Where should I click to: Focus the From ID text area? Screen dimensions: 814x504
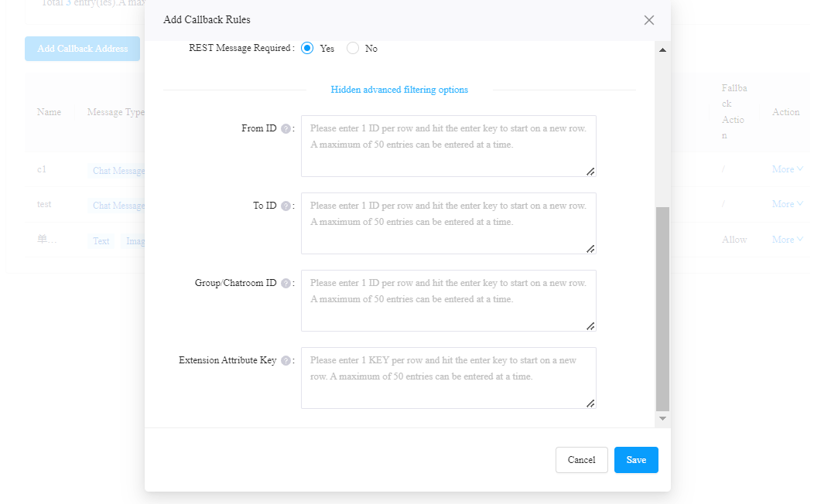[x=449, y=146]
